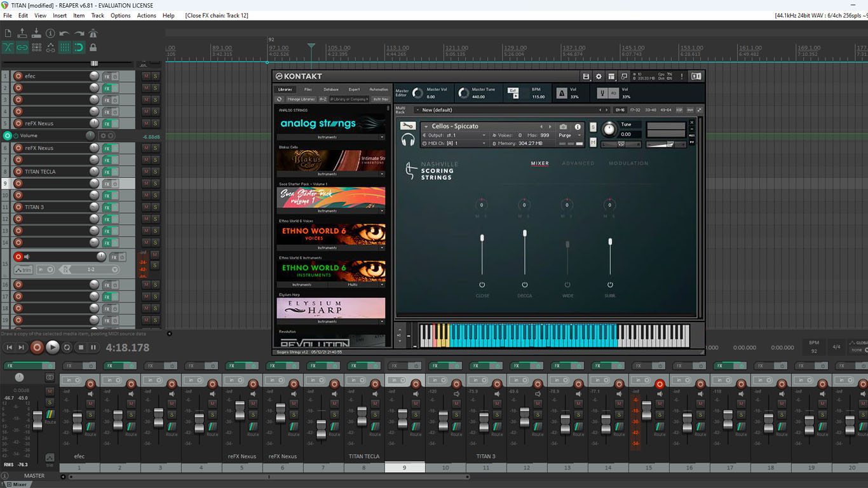Click the transport Pause button
Screen dimensions: 868x488
point(93,347)
